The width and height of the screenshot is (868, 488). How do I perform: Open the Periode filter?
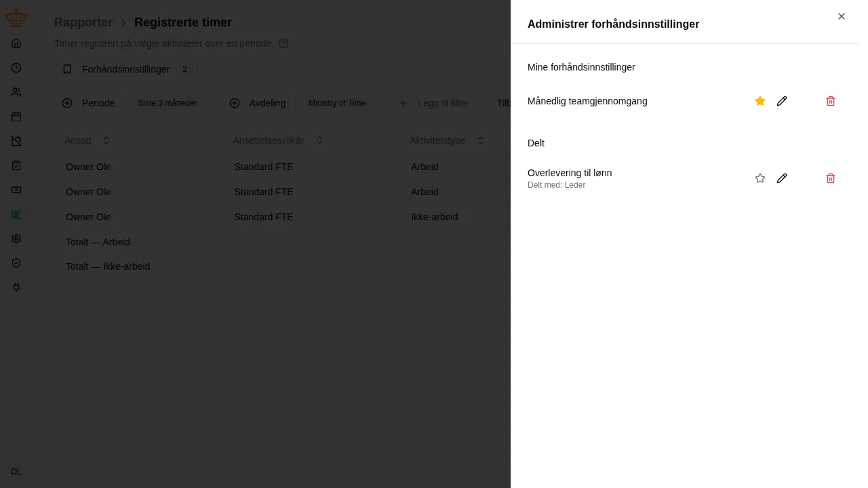click(x=89, y=103)
